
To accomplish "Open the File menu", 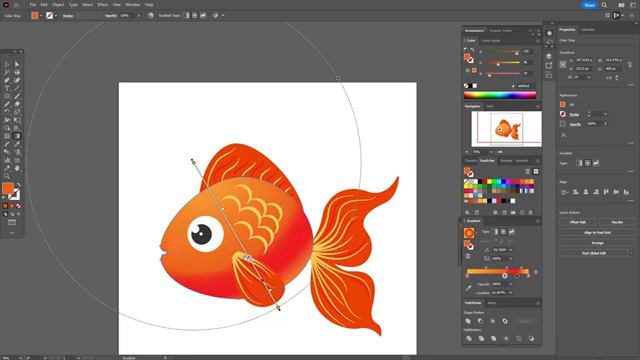I will point(33,5).
